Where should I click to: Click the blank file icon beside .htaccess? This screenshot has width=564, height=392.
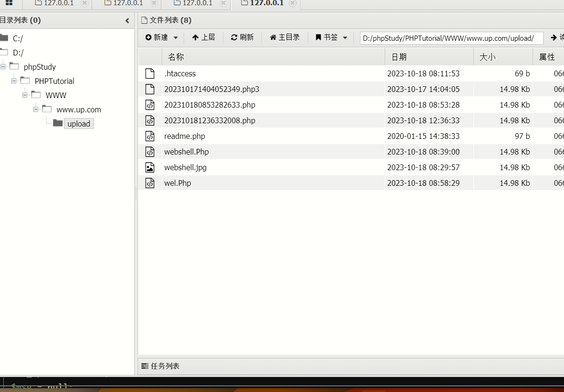pyautogui.click(x=150, y=73)
